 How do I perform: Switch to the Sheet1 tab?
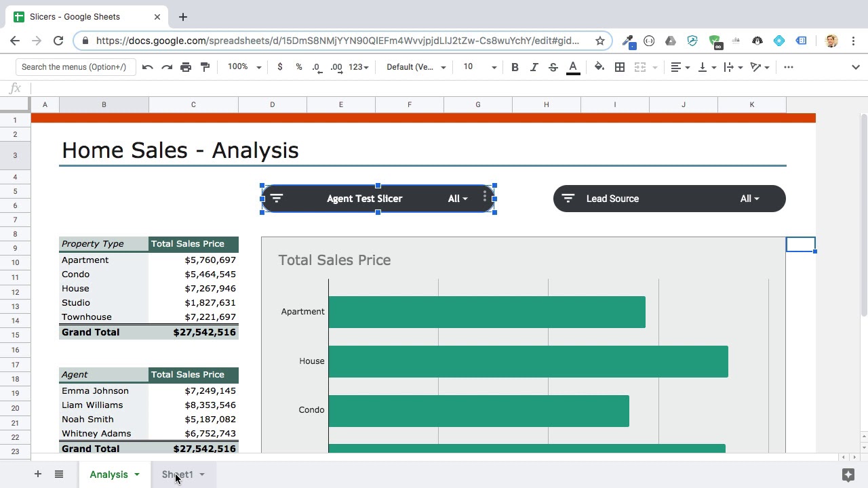[x=177, y=474]
